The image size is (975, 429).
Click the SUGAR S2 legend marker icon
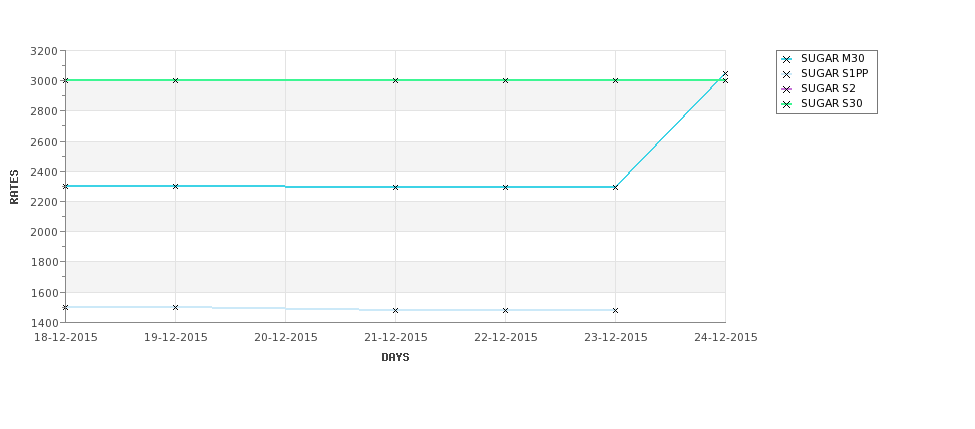coord(786,89)
